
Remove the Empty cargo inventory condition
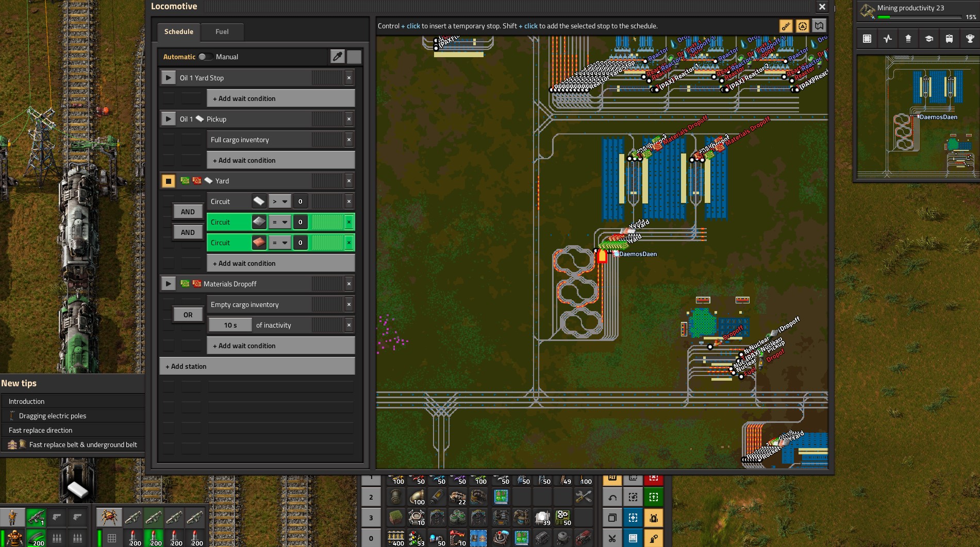[349, 304]
